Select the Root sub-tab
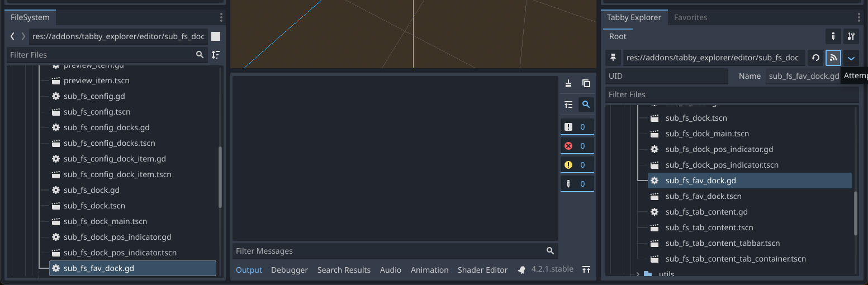Image resolution: width=868 pixels, height=285 pixels. pyautogui.click(x=618, y=36)
